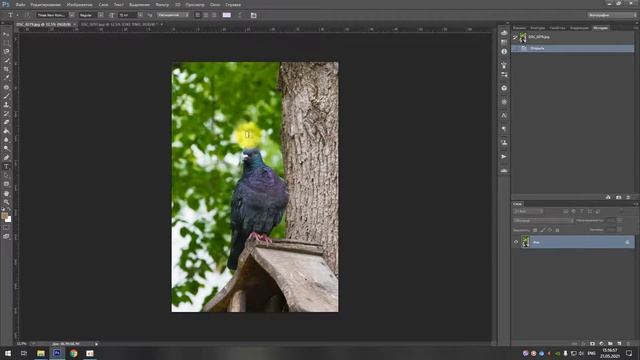The image size is (640, 360).
Task: Click the right align text icon
Action: [214, 15]
